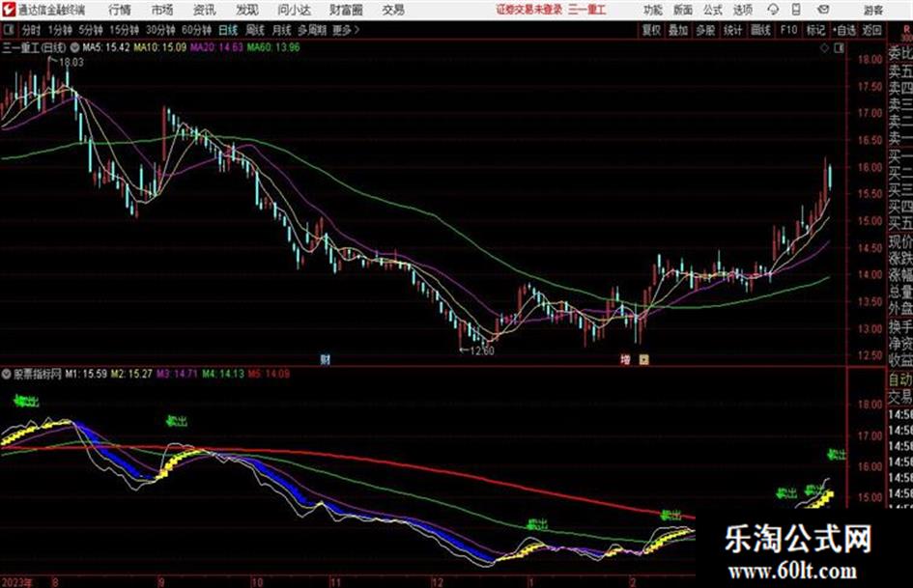
Task: Click the 多股 button
Action: point(705,30)
